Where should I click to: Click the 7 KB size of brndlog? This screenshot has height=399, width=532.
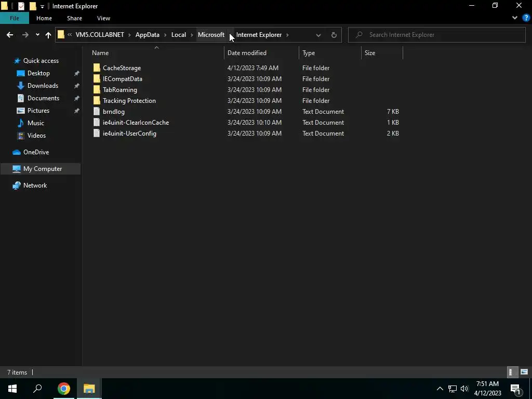tap(393, 111)
